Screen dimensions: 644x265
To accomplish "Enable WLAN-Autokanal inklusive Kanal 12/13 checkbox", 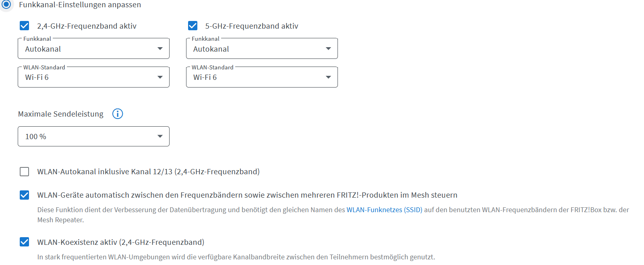I will pyautogui.click(x=25, y=171).
